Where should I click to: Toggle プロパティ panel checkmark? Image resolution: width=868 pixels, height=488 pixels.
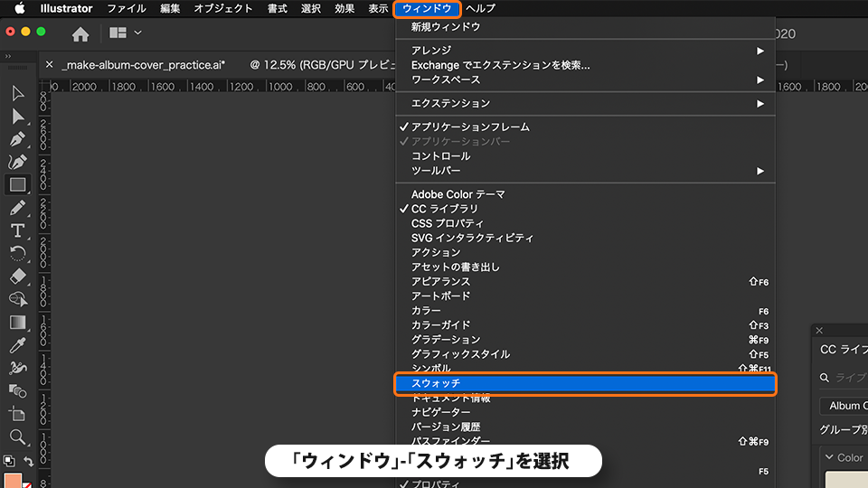pyautogui.click(x=585, y=483)
